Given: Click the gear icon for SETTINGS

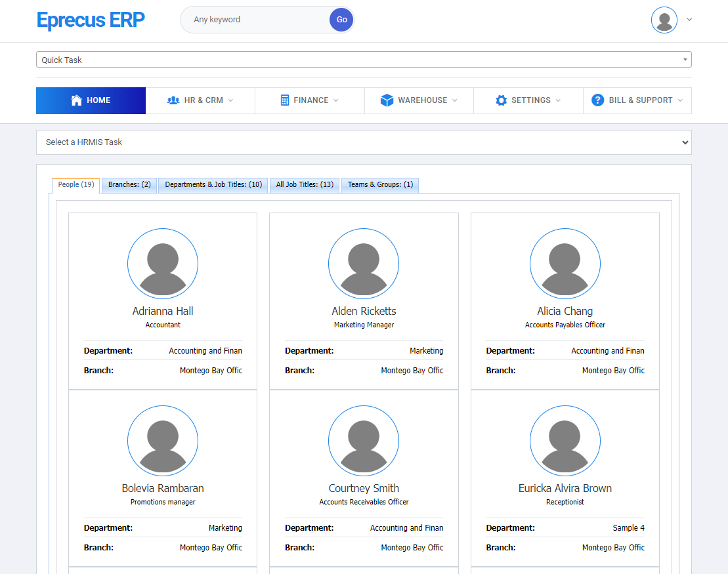Looking at the screenshot, I should 501,100.
